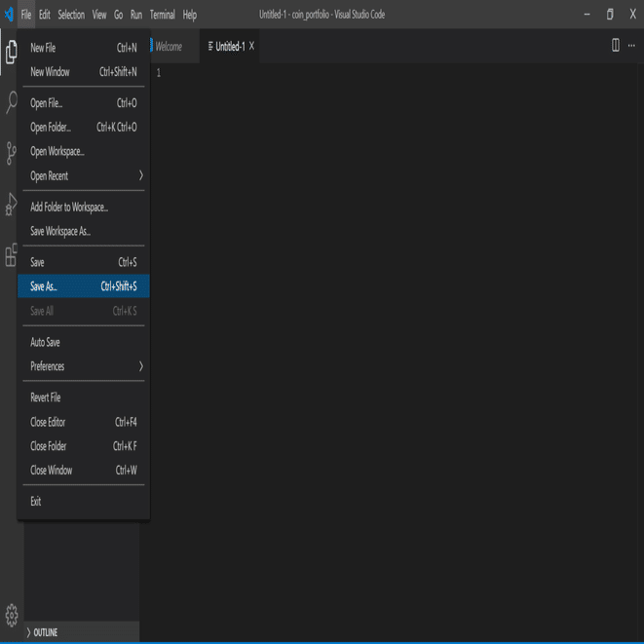Select Open Folder... menu entry
Screen dimensions: 644x644
[84, 128]
